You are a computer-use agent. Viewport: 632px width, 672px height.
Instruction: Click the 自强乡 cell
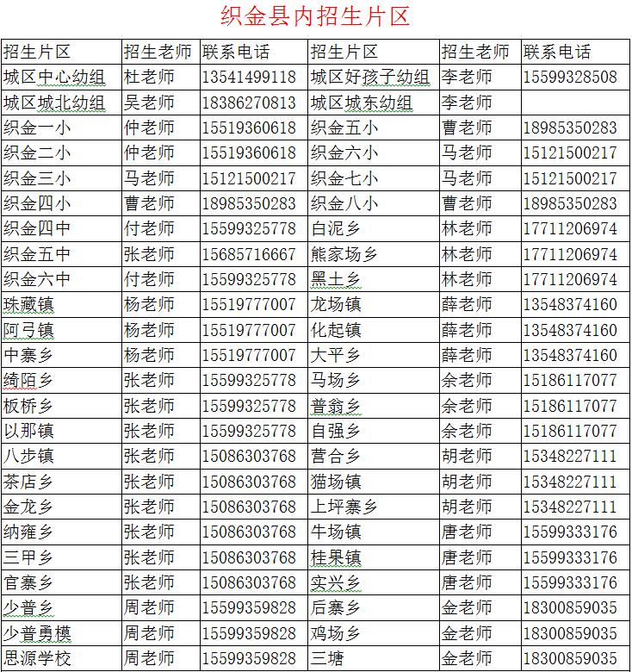point(374,431)
